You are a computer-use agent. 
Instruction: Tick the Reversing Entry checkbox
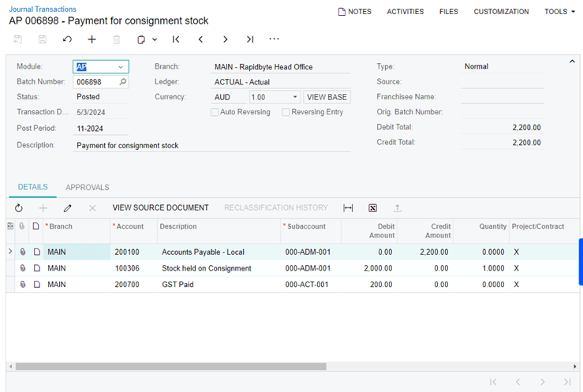[x=286, y=112]
